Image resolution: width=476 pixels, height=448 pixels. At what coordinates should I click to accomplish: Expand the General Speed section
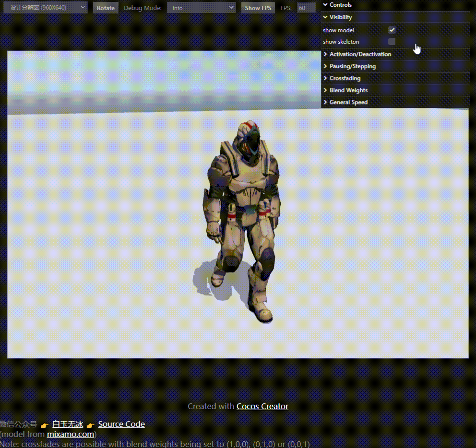348,102
